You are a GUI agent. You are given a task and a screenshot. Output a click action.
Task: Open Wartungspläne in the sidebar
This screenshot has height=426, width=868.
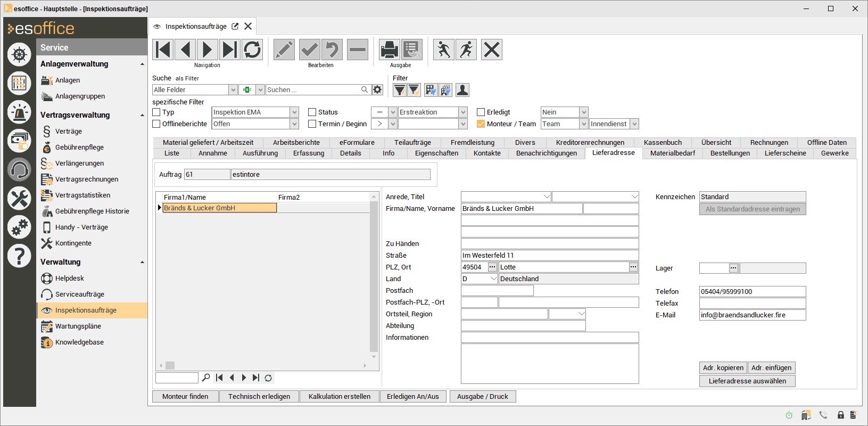tap(78, 326)
